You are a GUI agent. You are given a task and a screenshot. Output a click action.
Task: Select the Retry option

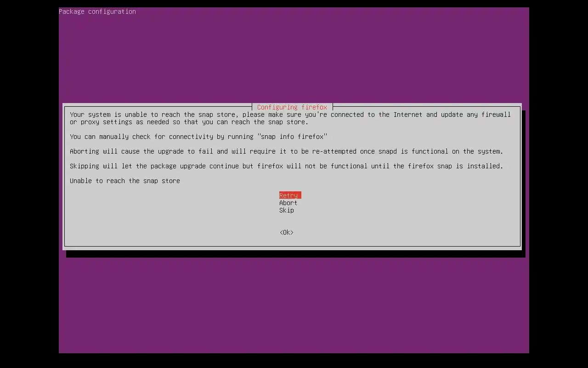tap(290, 195)
